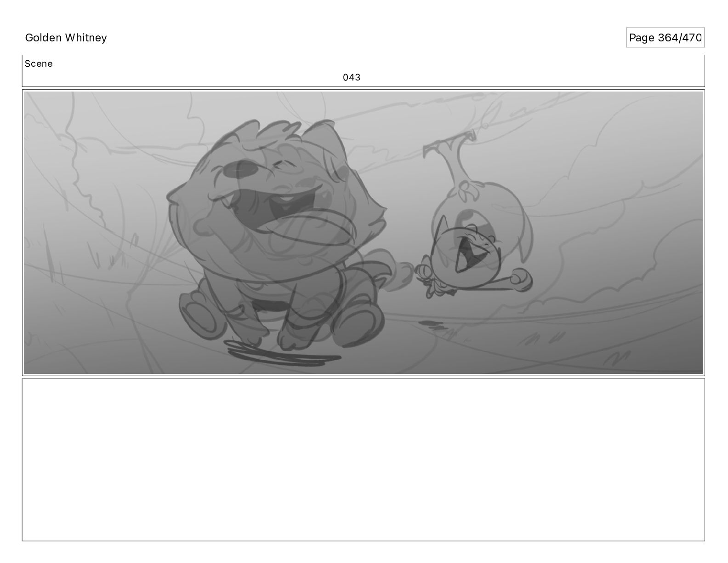This screenshot has width=728, height=563.
Task: Click the empty notes box below the panel
Action: [x=363, y=460]
